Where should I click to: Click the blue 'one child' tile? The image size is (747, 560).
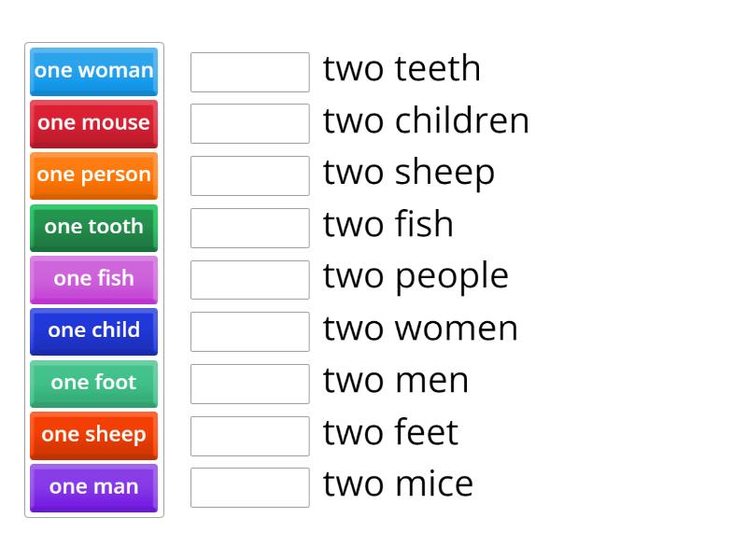tap(93, 330)
